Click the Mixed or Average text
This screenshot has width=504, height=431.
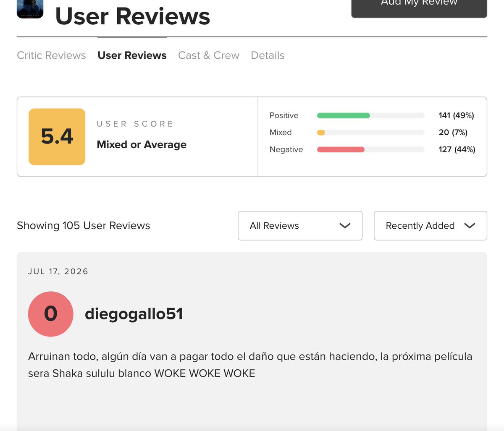coord(142,145)
